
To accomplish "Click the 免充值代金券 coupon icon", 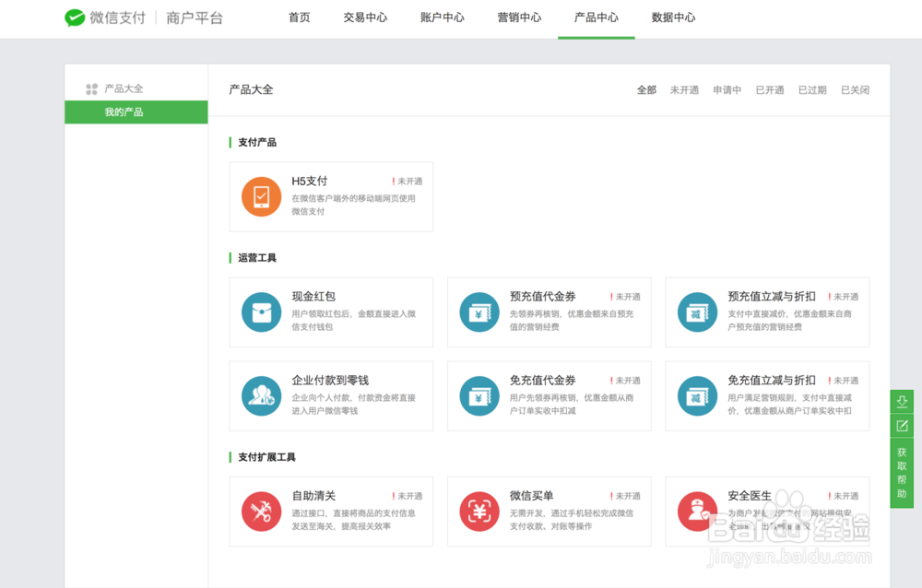I will (x=479, y=396).
